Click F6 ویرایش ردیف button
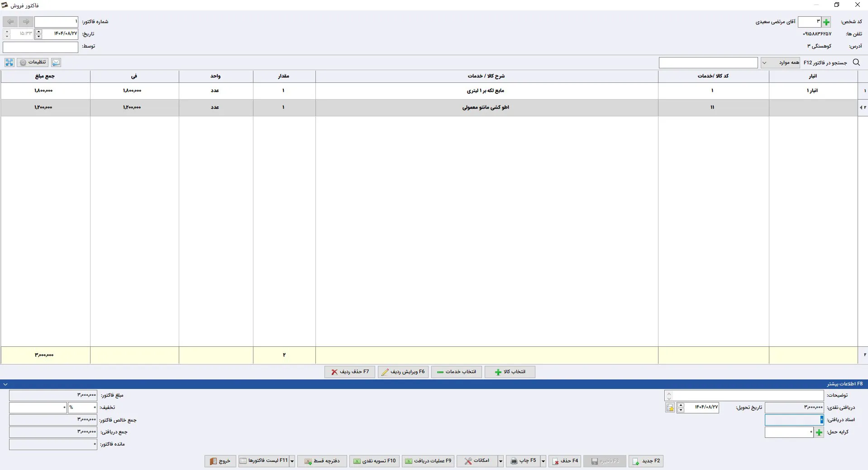This screenshot has height=470, width=868. (403, 372)
